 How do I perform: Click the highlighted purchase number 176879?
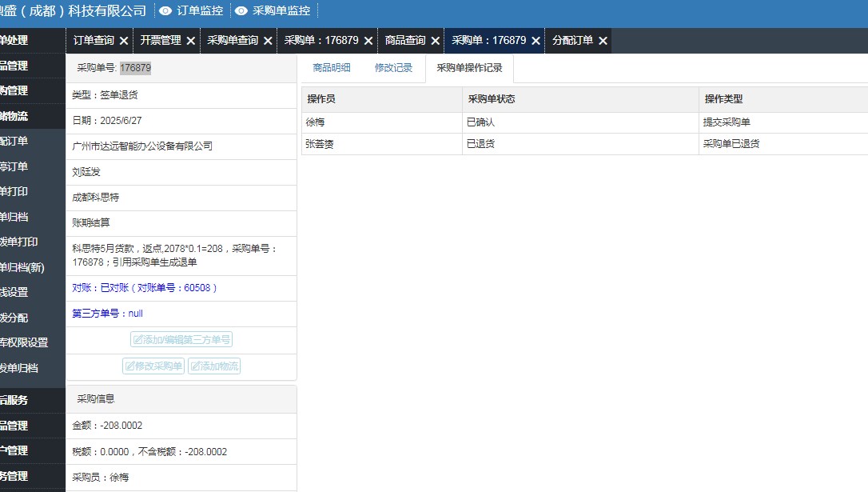pos(136,67)
